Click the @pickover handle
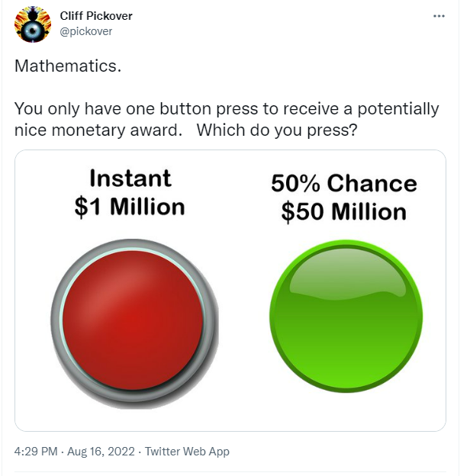Image resolution: width=470 pixels, height=476 pixels. [86, 31]
